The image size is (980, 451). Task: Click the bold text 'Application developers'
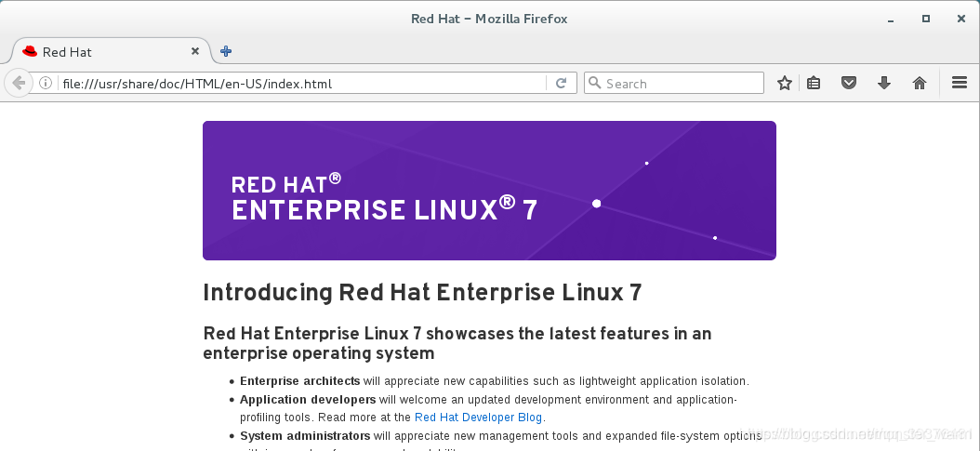coord(308,399)
